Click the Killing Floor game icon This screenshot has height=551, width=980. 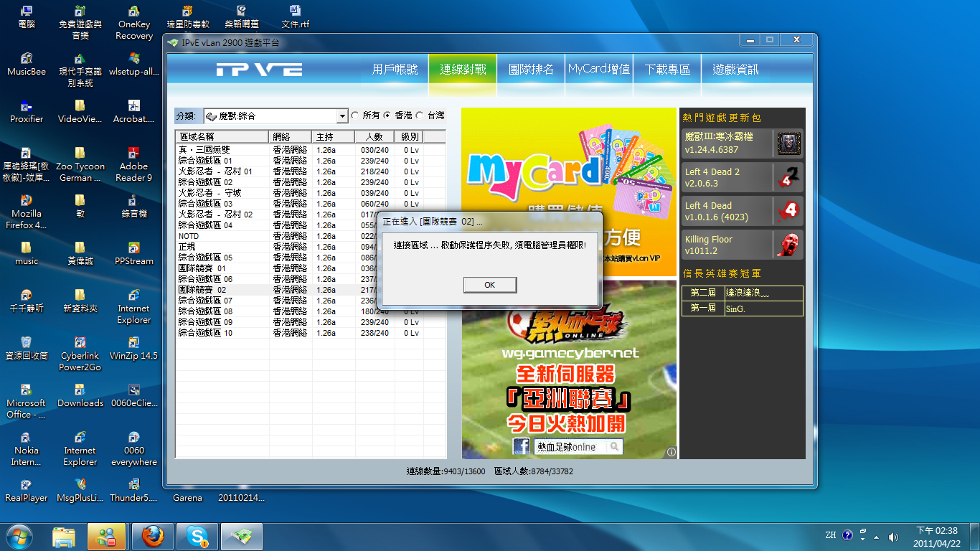pyautogui.click(x=788, y=245)
